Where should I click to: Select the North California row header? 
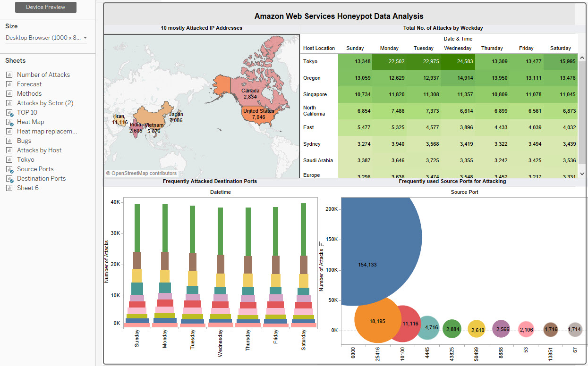[314, 111]
